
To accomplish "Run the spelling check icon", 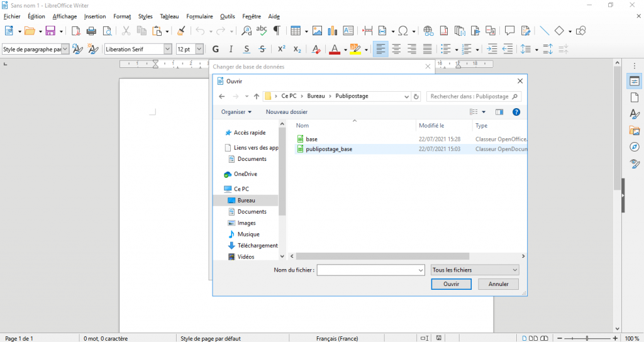I will [262, 31].
